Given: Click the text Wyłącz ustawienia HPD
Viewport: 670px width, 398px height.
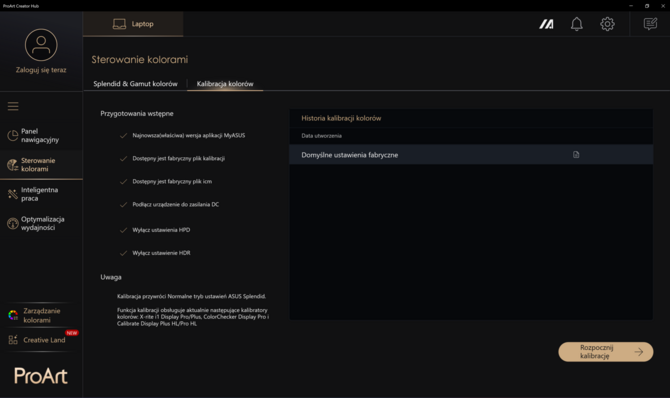Looking at the screenshot, I should click(161, 230).
